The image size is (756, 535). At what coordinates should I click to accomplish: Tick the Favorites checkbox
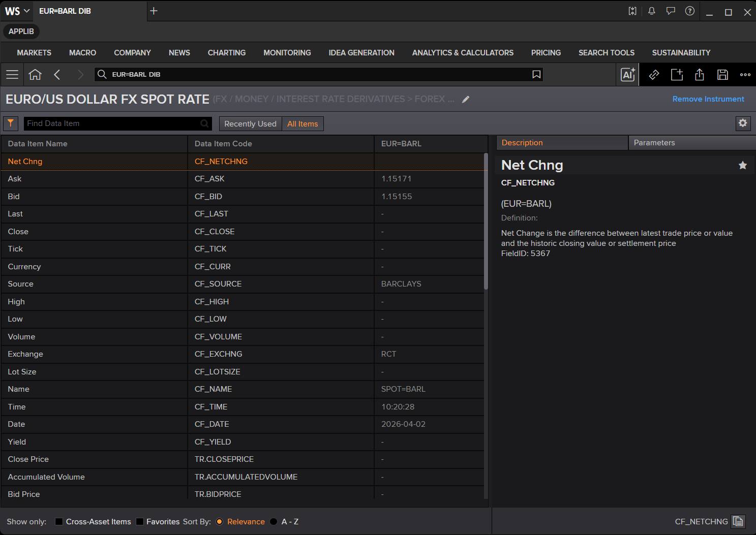click(140, 522)
